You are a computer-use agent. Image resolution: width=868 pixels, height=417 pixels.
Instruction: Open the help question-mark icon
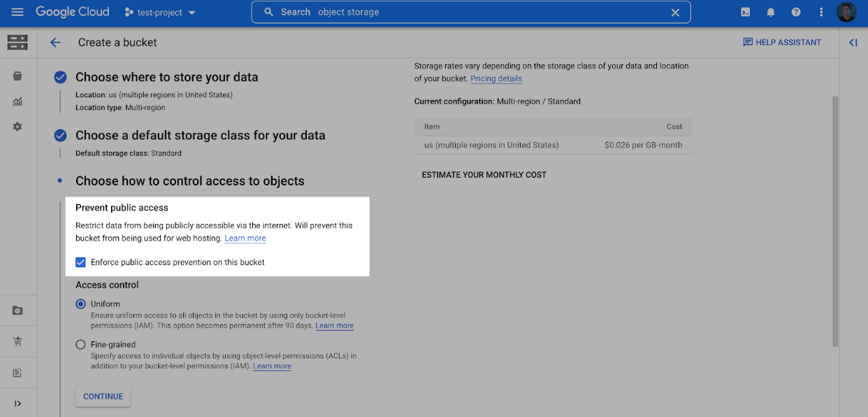coord(795,12)
